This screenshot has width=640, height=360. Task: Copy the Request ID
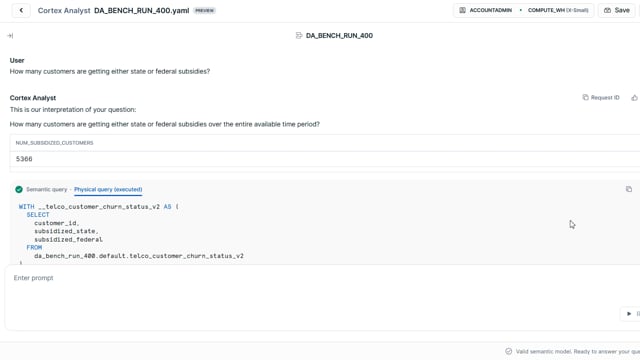pos(601,98)
